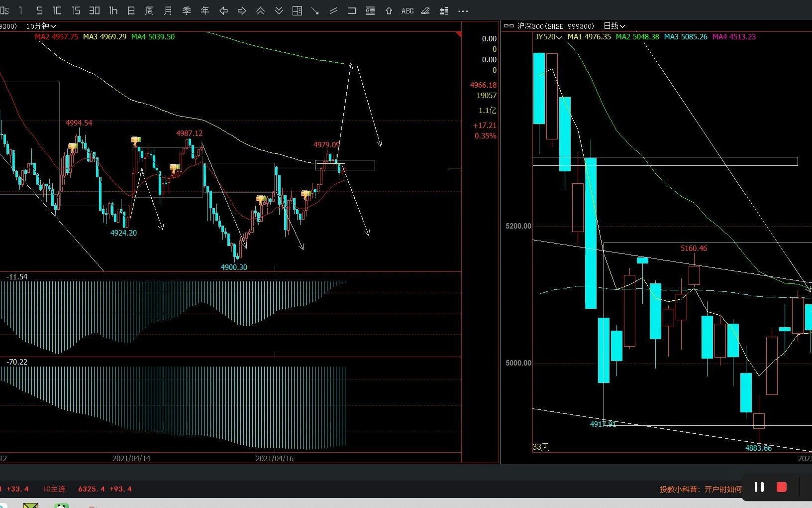Click the left arrow navigation icon
The height and width of the screenshot is (508, 812).
[223, 10]
